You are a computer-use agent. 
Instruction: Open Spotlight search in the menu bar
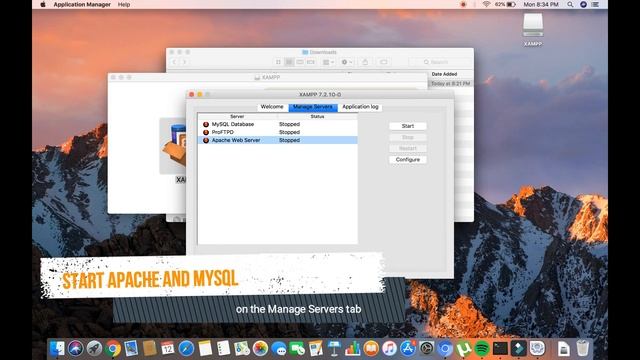point(570,4)
